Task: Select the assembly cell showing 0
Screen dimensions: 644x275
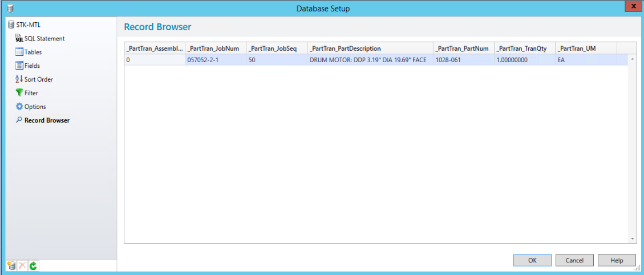Action: tap(155, 59)
